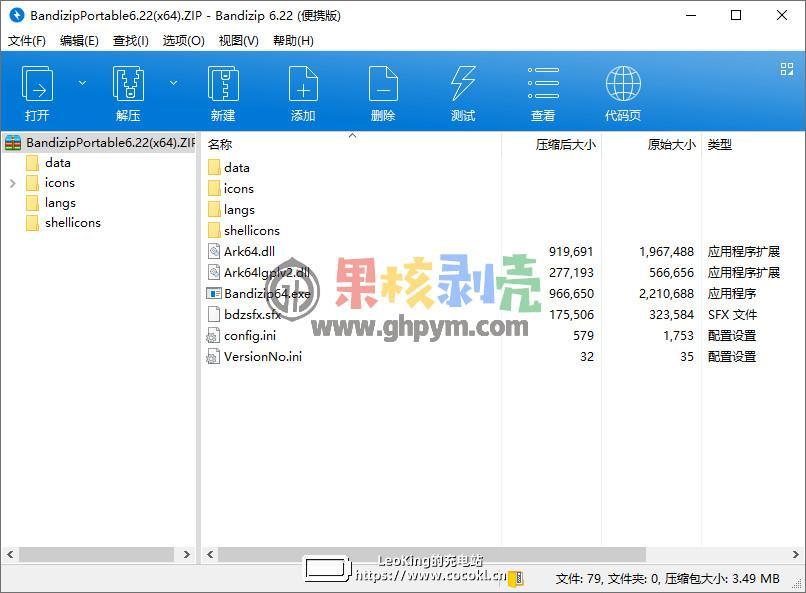806x593 pixels.
Task: Open the dropdown arrow next to 打开
Action: (x=82, y=83)
